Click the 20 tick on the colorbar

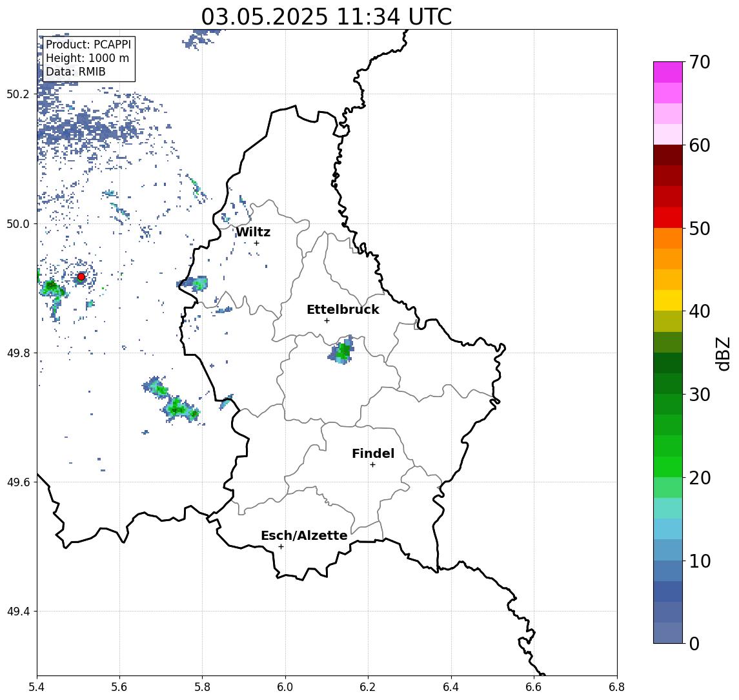coord(700,477)
